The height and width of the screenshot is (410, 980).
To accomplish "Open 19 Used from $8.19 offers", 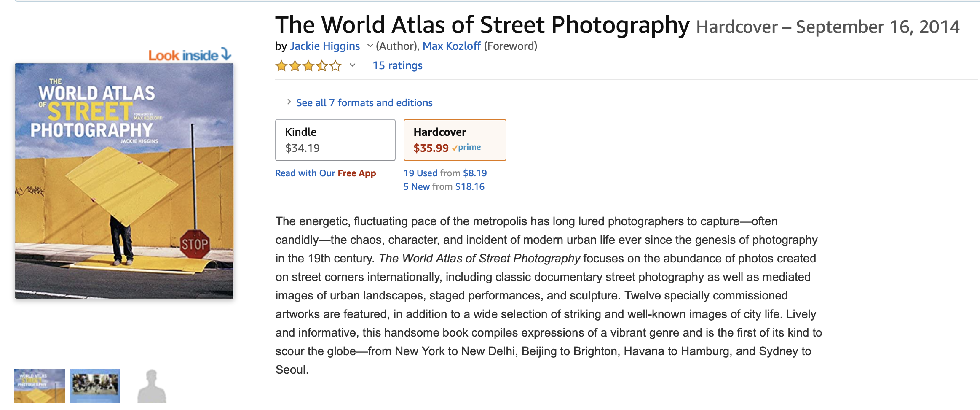I will [445, 173].
